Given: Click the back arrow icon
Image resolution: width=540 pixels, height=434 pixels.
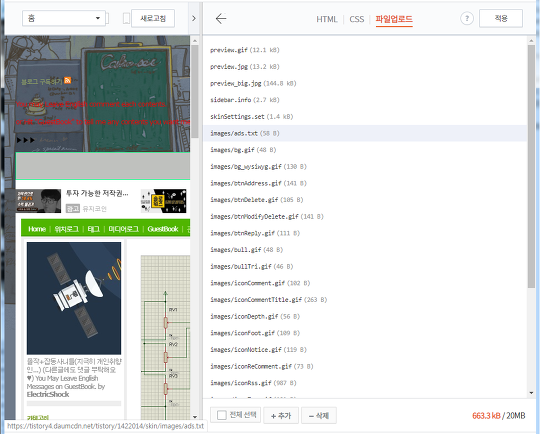Looking at the screenshot, I should pos(221,19).
